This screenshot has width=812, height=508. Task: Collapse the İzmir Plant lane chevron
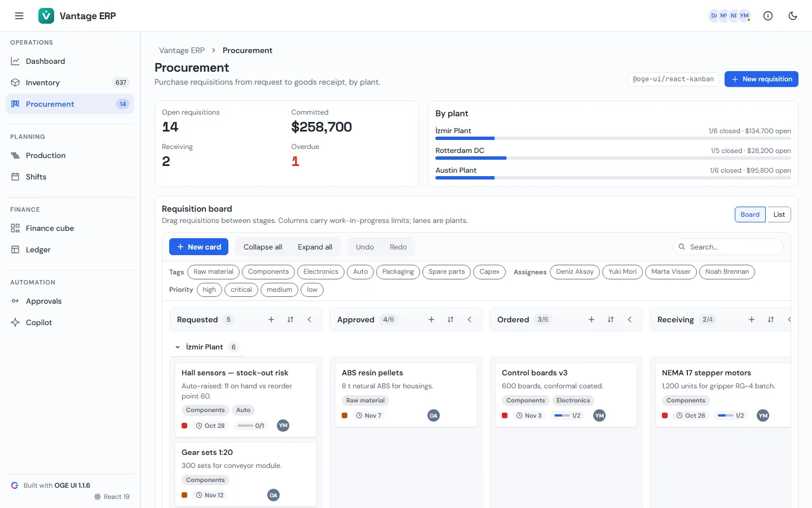click(x=178, y=347)
